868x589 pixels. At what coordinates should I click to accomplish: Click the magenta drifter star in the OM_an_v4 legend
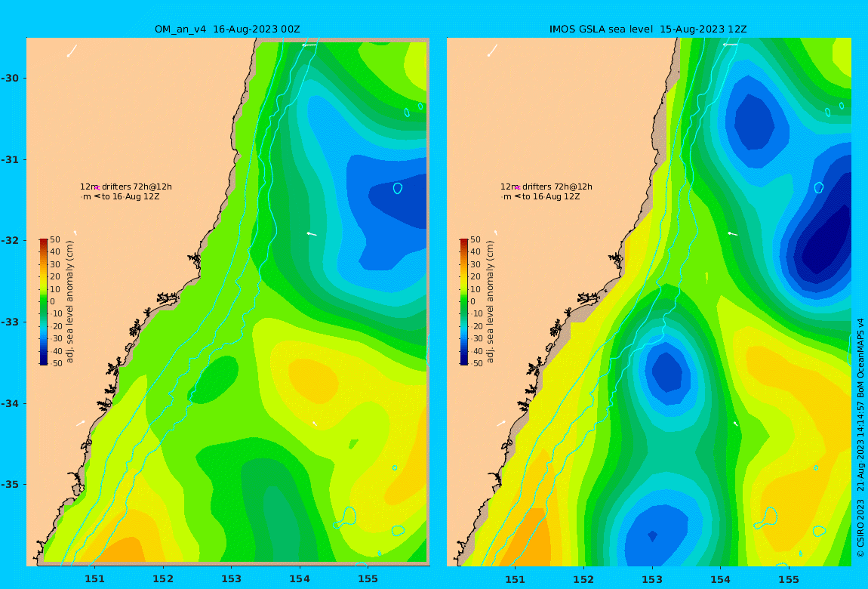(x=97, y=188)
